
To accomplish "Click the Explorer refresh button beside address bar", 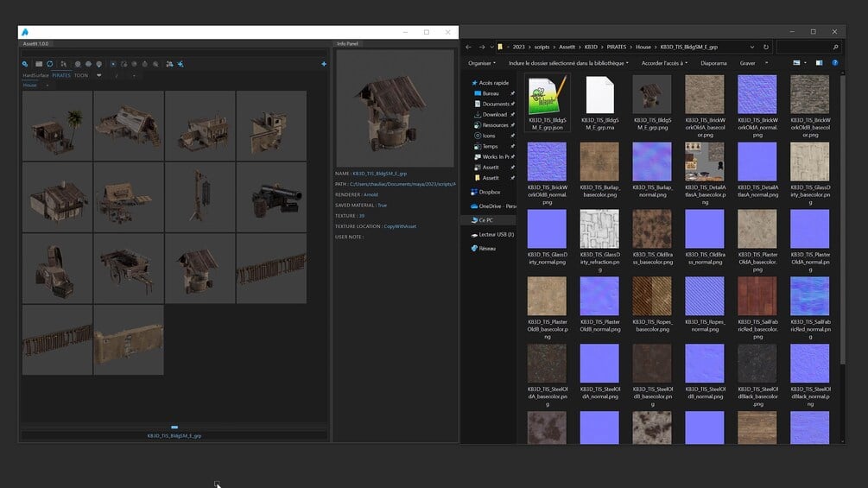I will coord(765,47).
